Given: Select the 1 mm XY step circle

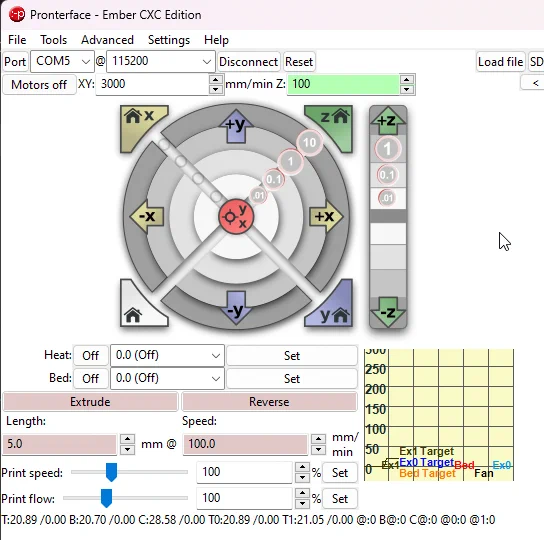Looking at the screenshot, I should (291, 161).
